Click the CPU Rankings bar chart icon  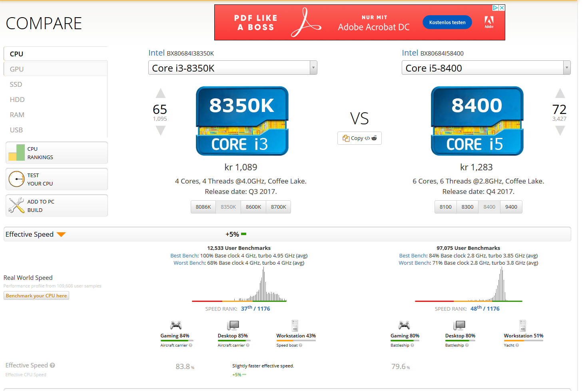(16, 153)
